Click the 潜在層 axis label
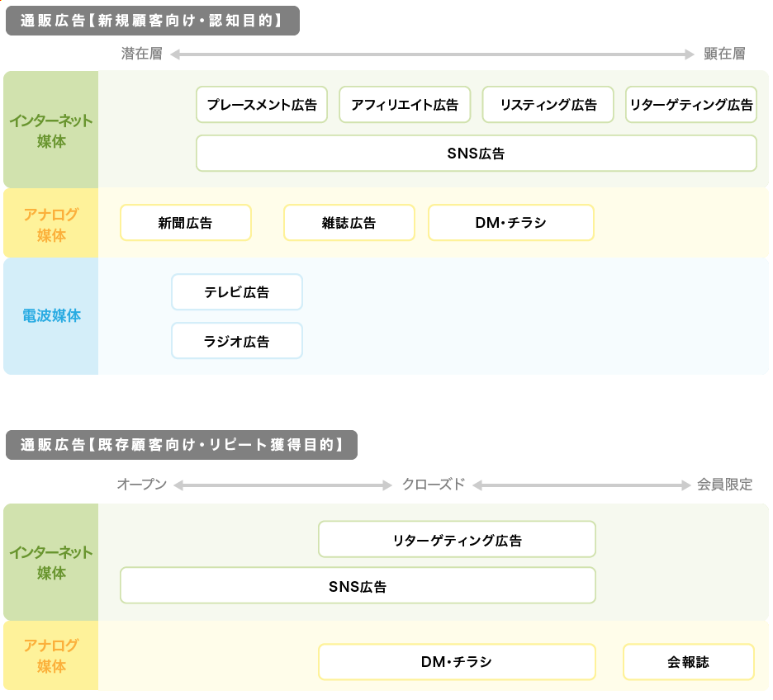 pos(142,54)
